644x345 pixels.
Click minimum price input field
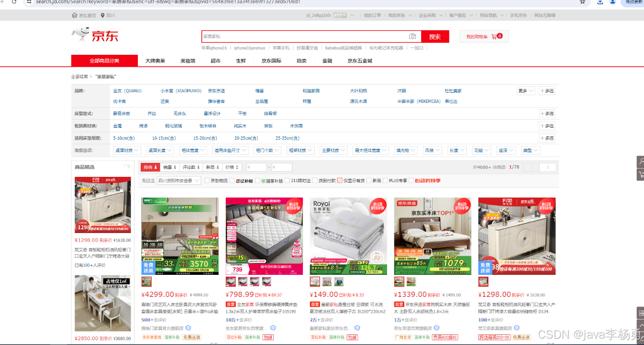tap(256, 167)
